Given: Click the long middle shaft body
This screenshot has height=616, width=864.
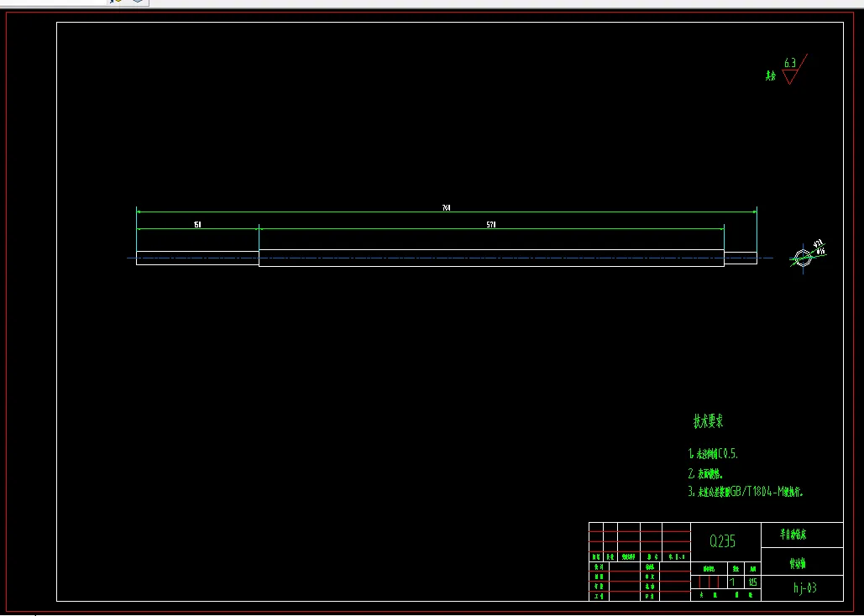Looking at the screenshot, I should 491,258.
